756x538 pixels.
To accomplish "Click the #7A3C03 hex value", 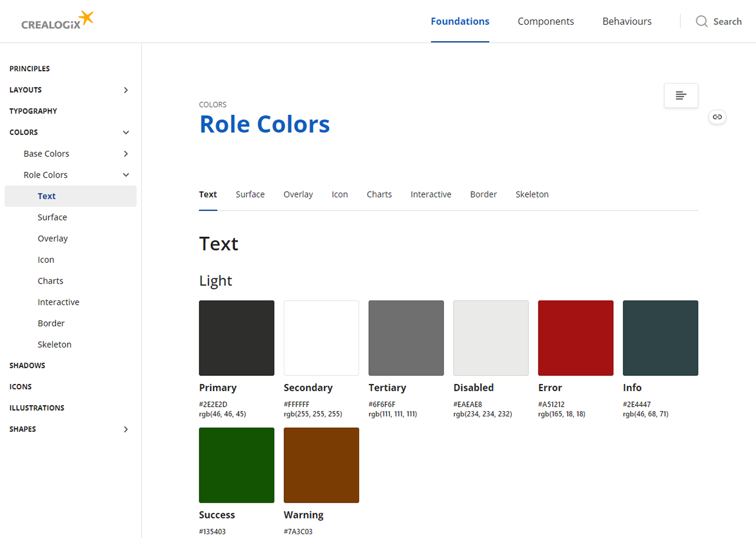I will click(298, 532).
